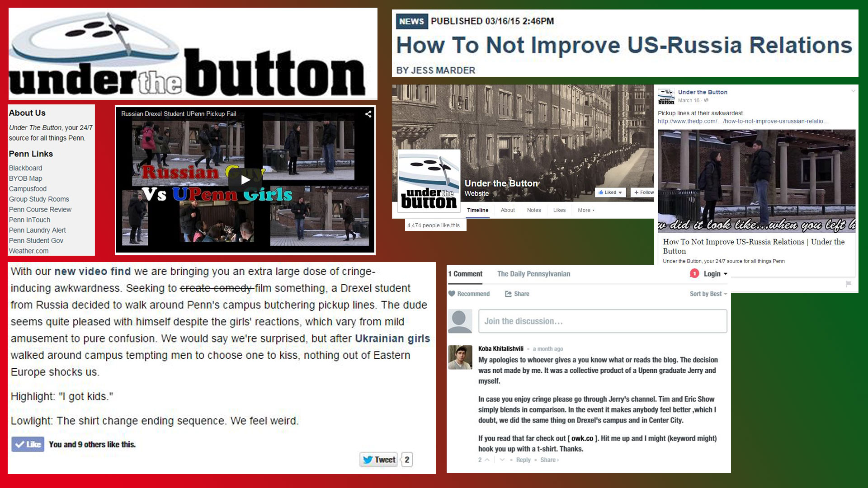Image resolution: width=868 pixels, height=488 pixels.
Task: Expand the More tab dropdown
Action: coord(586,210)
